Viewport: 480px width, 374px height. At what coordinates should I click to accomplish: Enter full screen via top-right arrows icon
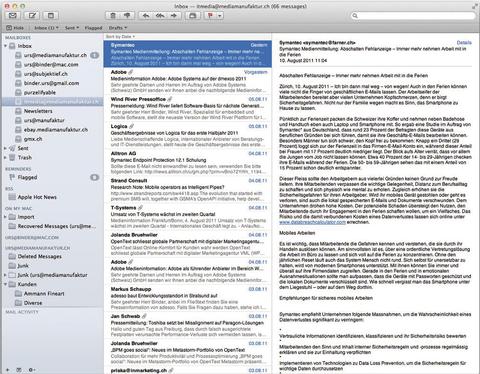click(x=474, y=6)
